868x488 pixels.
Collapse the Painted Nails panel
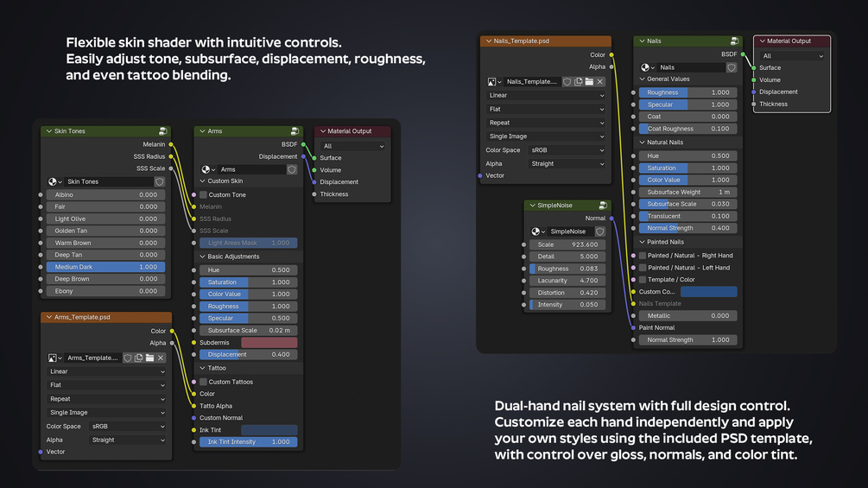point(642,242)
